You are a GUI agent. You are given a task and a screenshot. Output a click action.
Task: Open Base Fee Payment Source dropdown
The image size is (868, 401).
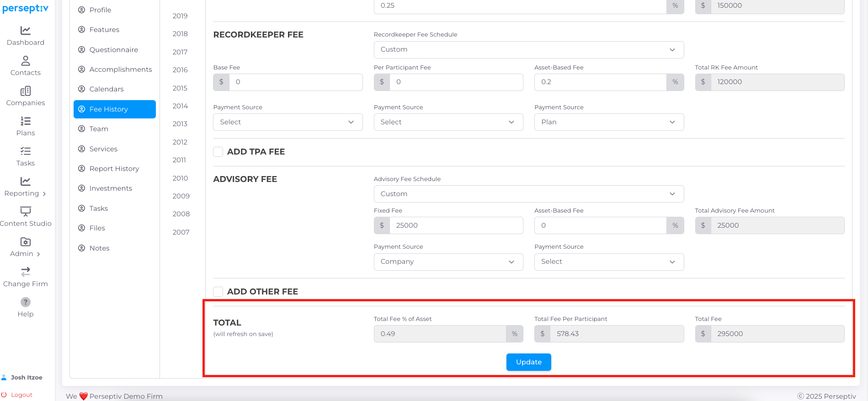click(x=288, y=122)
